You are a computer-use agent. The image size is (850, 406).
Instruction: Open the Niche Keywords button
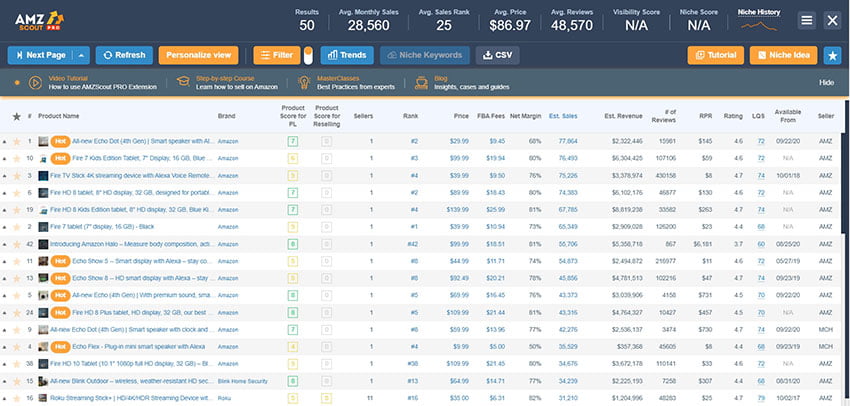click(424, 55)
